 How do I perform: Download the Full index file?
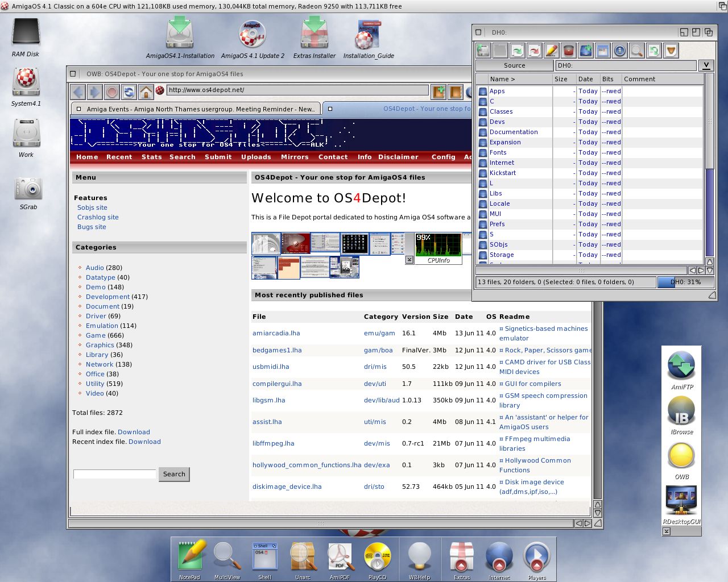point(134,432)
